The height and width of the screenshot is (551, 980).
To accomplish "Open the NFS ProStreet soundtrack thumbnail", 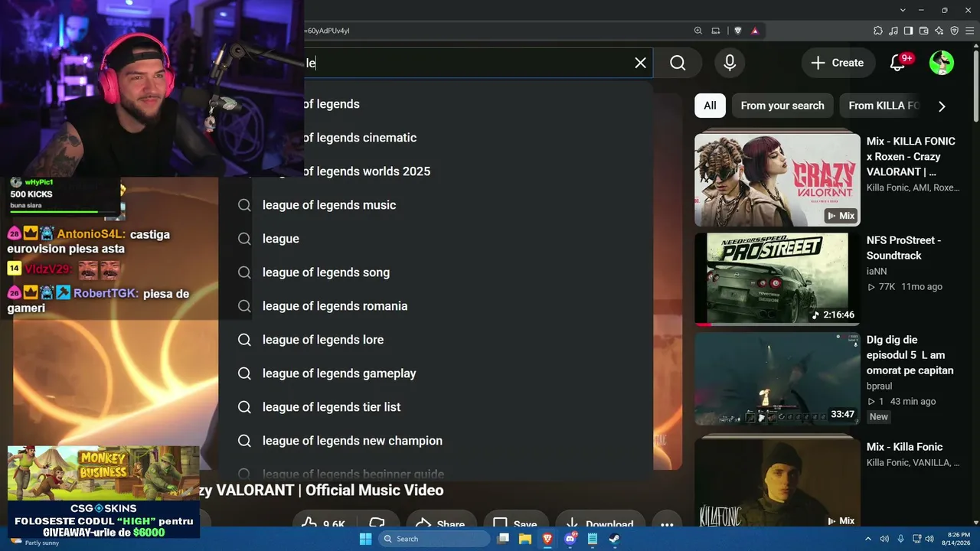I will click(777, 279).
